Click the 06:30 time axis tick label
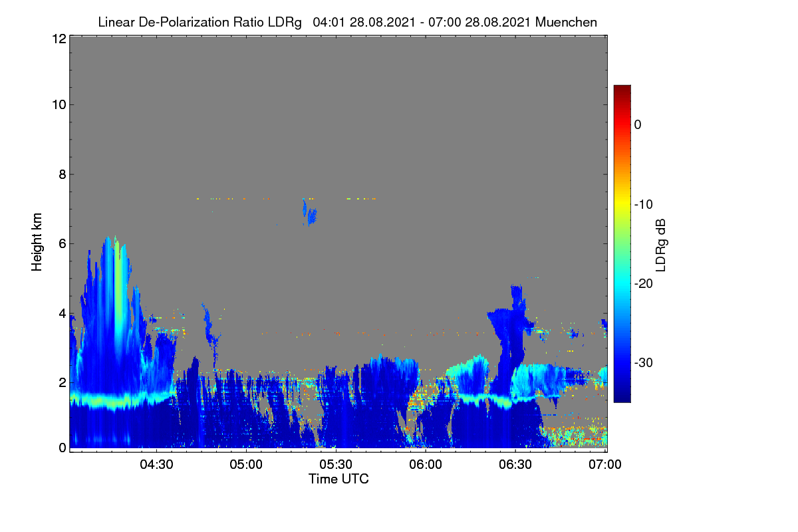 [x=515, y=464]
